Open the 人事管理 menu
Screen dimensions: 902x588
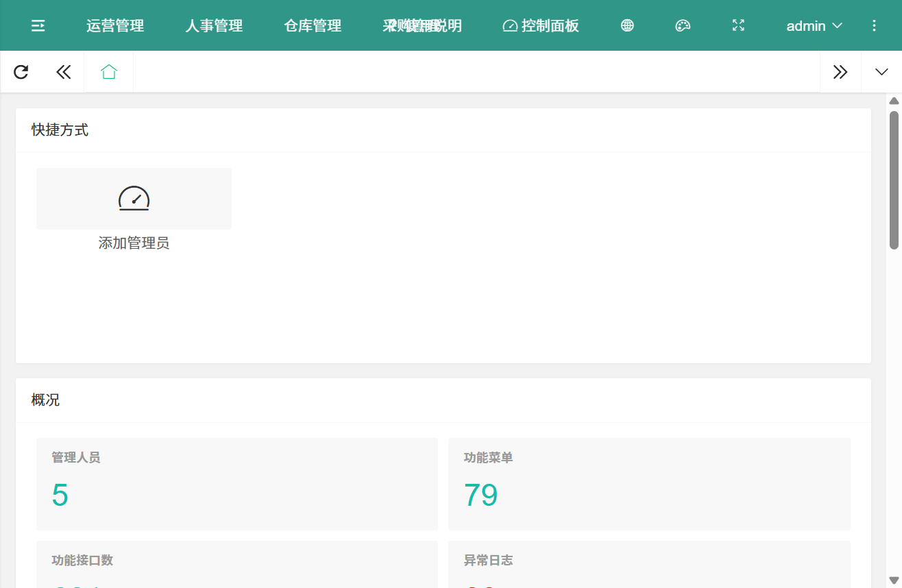214,26
